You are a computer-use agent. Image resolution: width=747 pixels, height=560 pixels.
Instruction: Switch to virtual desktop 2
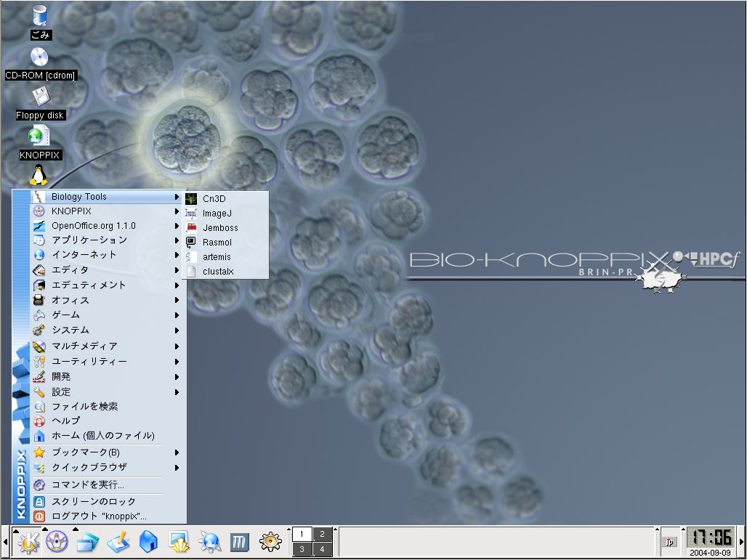click(x=322, y=534)
